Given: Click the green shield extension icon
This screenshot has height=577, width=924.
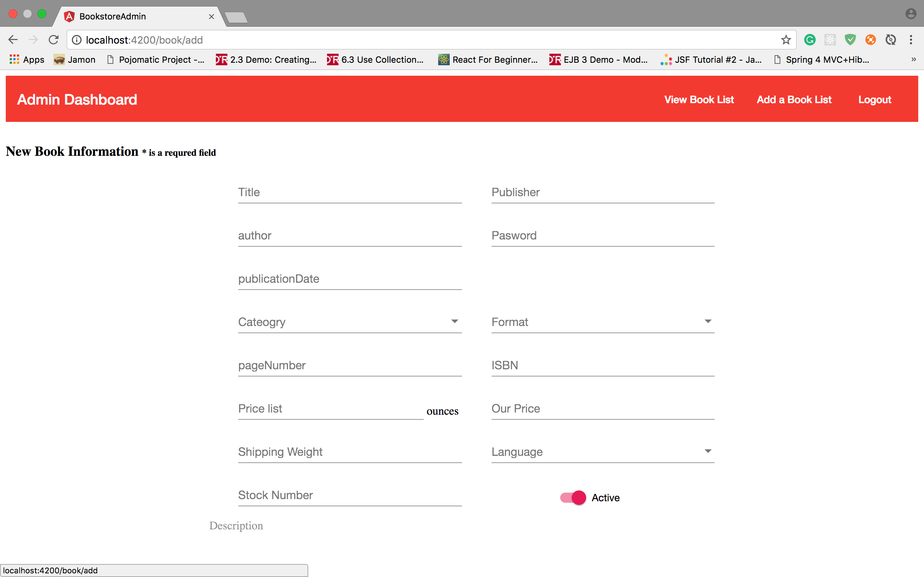Looking at the screenshot, I should [x=850, y=40].
